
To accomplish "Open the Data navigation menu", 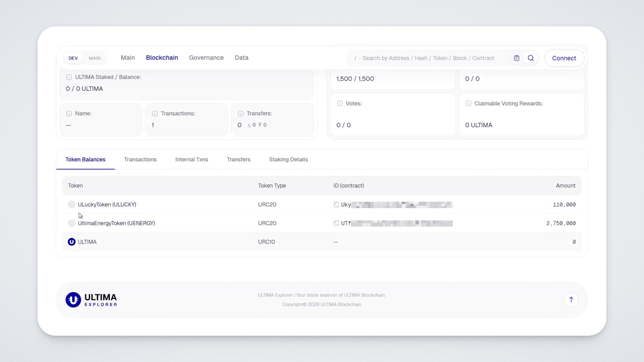I will pos(241,58).
